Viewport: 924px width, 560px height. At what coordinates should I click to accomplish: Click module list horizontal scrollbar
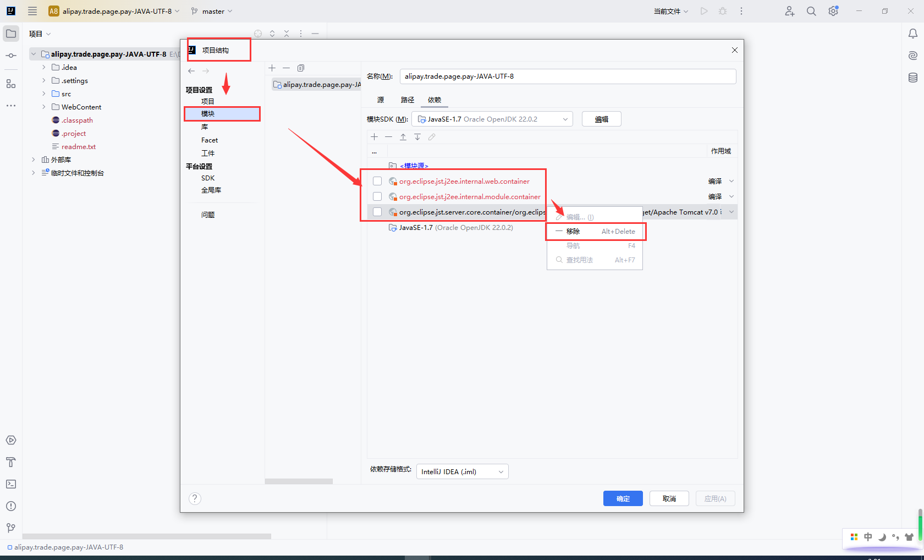(299, 481)
